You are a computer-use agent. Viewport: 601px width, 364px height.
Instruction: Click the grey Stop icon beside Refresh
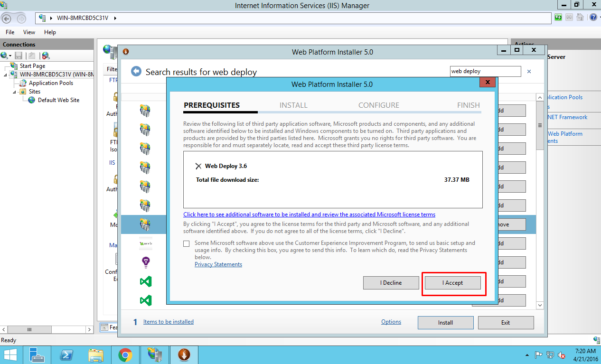tap(569, 18)
